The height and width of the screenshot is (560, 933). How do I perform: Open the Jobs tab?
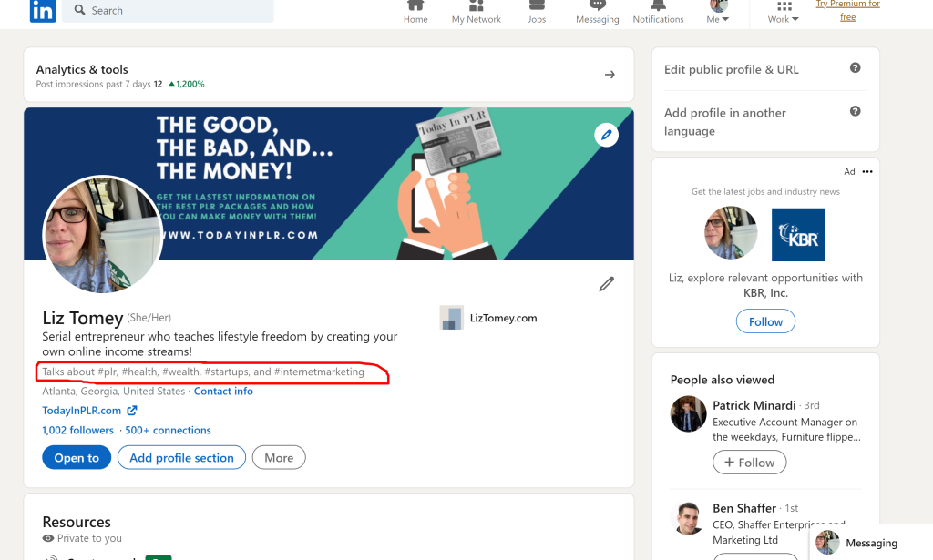click(537, 13)
